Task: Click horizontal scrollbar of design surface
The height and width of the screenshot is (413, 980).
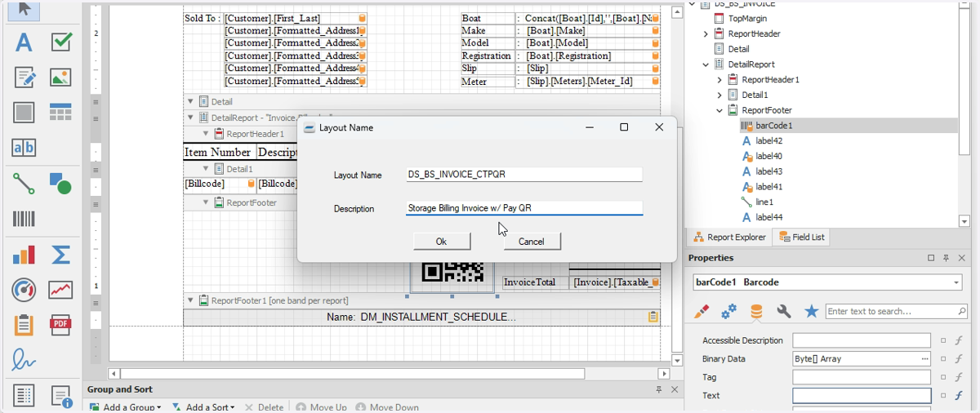Action: tap(353, 374)
